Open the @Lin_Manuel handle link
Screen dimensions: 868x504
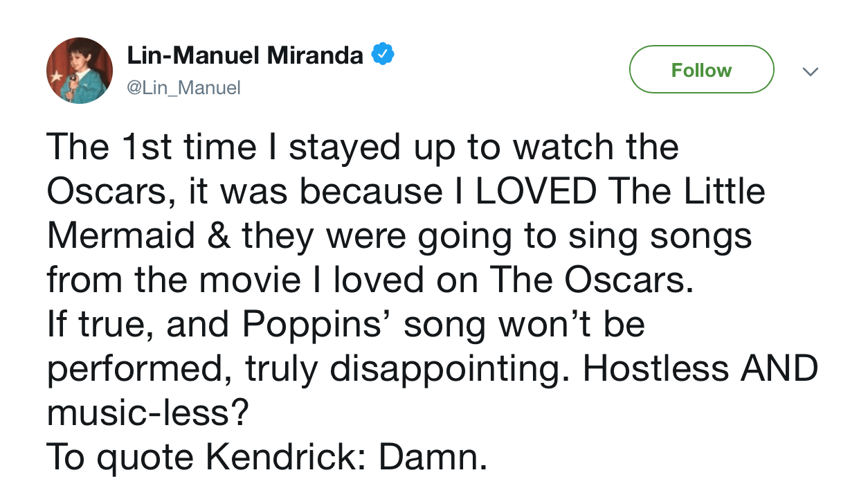[x=183, y=88]
